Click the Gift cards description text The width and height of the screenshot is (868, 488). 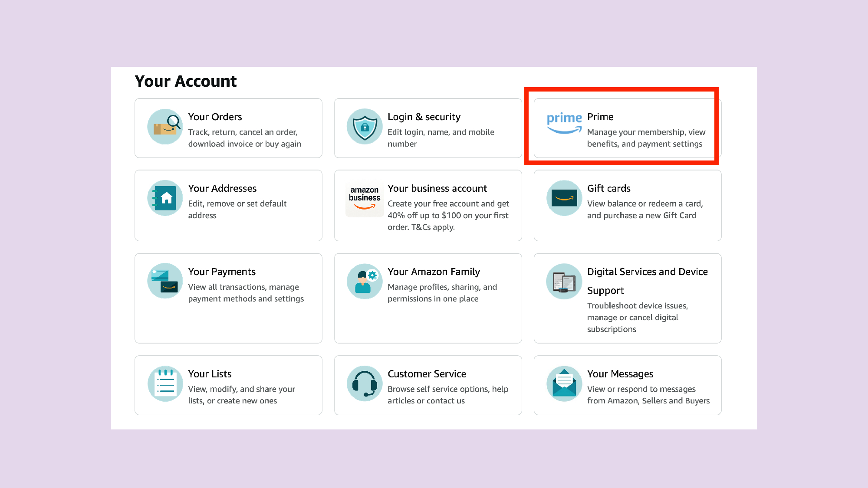(644, 210)
